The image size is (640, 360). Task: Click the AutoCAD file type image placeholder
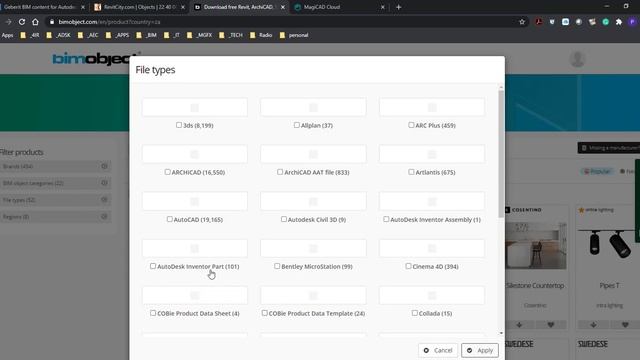(195, 201)
